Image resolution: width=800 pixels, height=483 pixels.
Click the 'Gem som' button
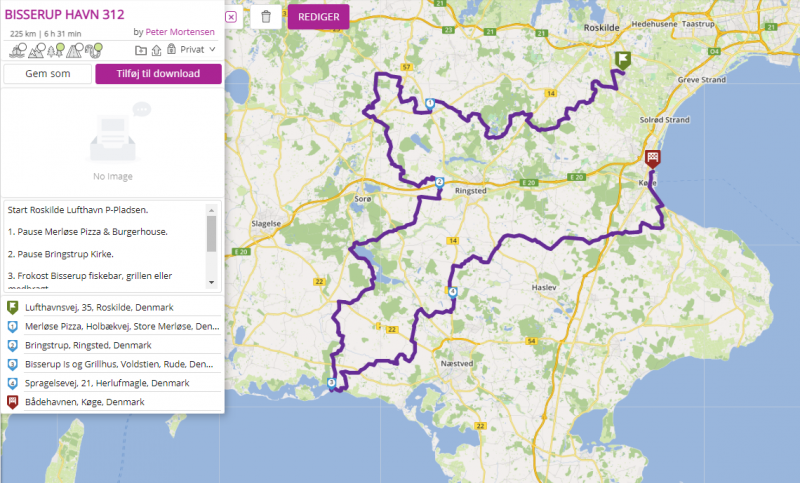click(47, 73)
